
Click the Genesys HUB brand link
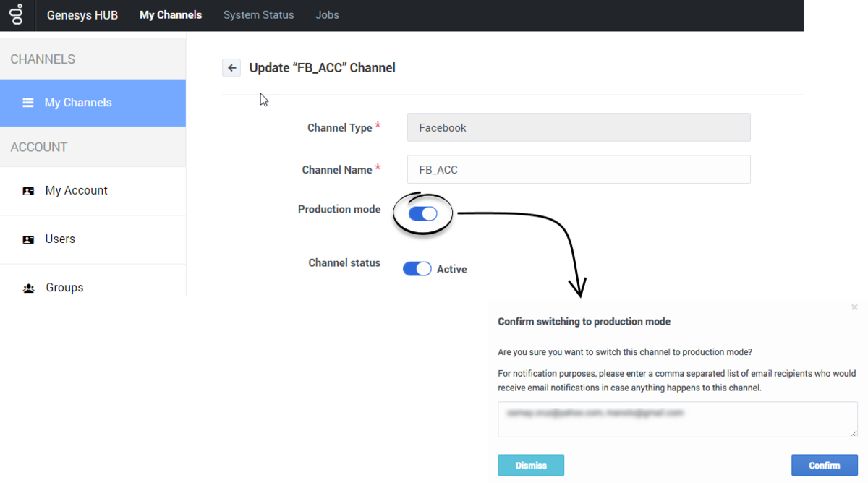click(82, 15)
